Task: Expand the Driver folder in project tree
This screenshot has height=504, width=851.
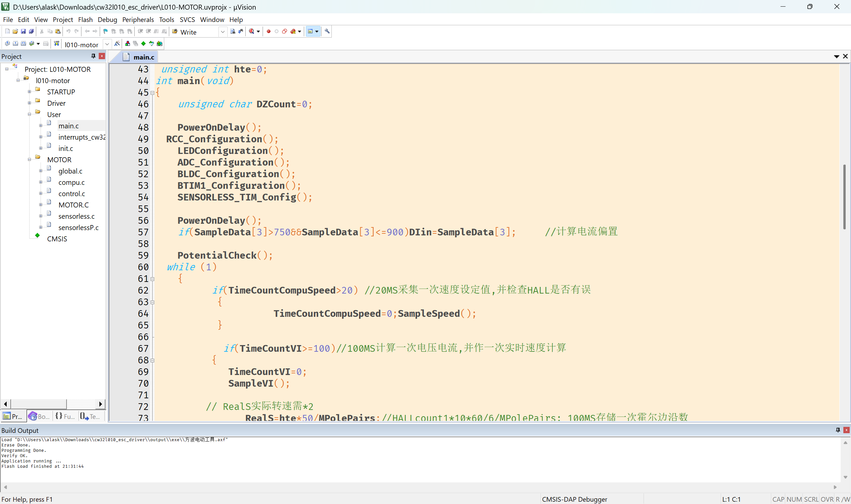Action: coord(29,103)
